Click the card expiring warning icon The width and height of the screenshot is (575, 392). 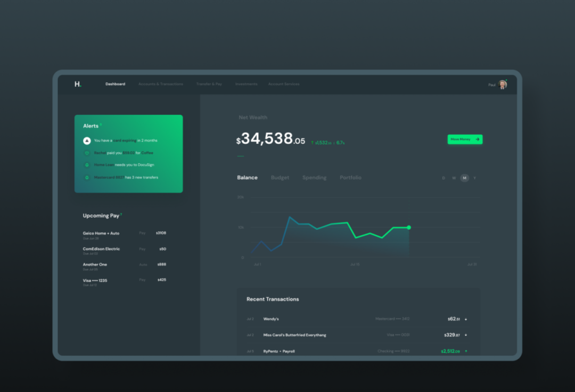click(87, 140)
